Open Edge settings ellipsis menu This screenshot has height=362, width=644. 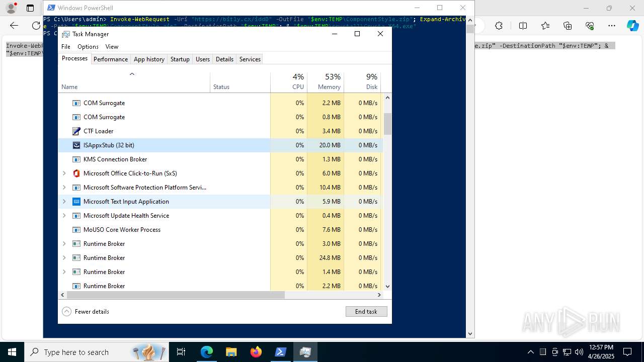point(612,26)
